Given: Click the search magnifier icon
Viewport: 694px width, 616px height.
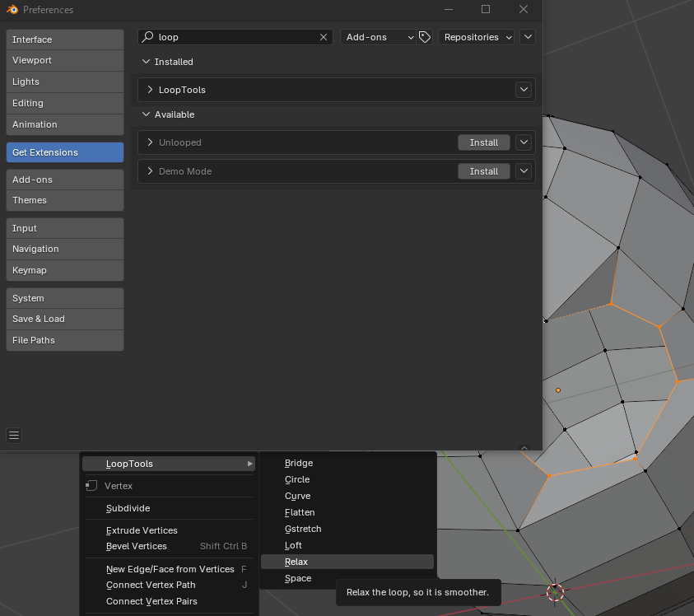Looking at the screenshot, I should 147,37.
